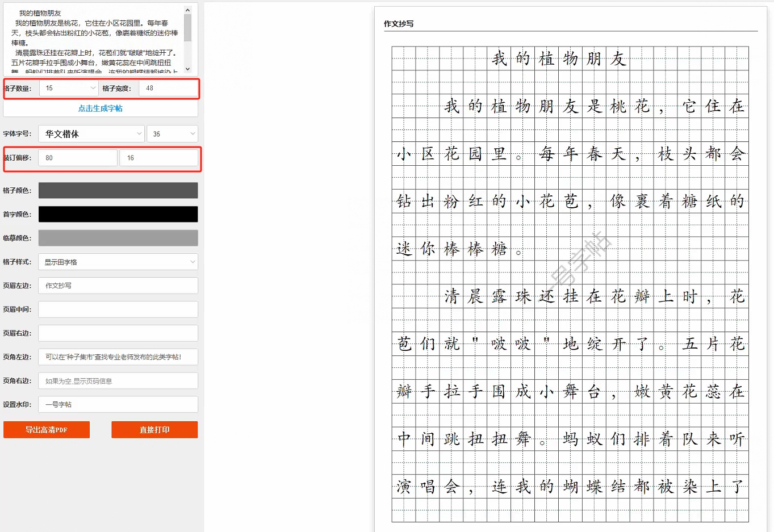
Task: Click the 格子颜色 label
Action: click(17, 191)
